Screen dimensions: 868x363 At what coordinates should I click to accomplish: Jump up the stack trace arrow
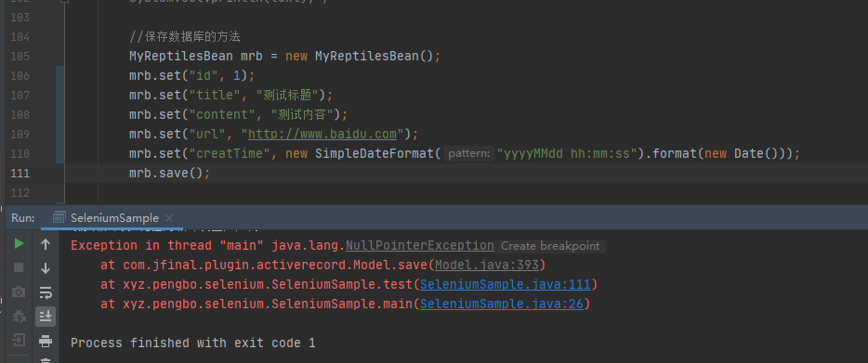[46, 243]
